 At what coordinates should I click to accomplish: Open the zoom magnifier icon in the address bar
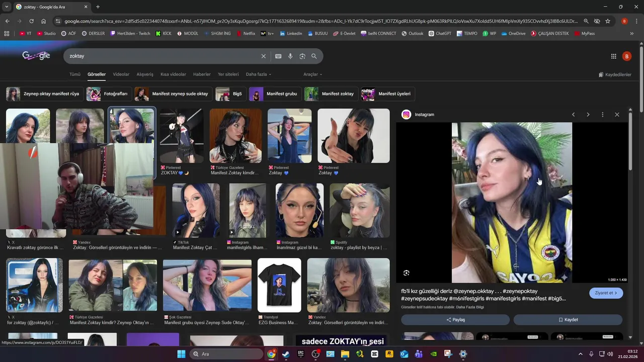click(x=586, y=21)
